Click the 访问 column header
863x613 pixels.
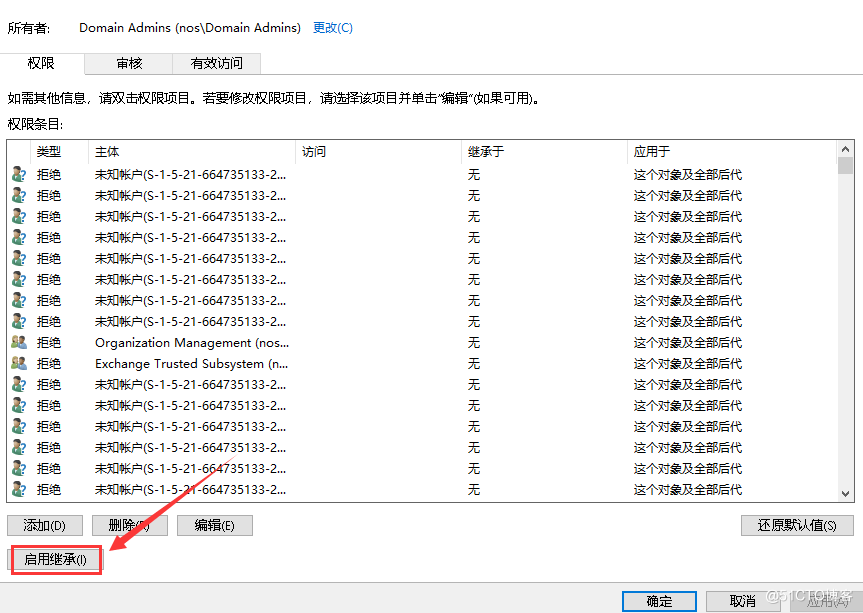pyautogui.click(x=378, y=152)
